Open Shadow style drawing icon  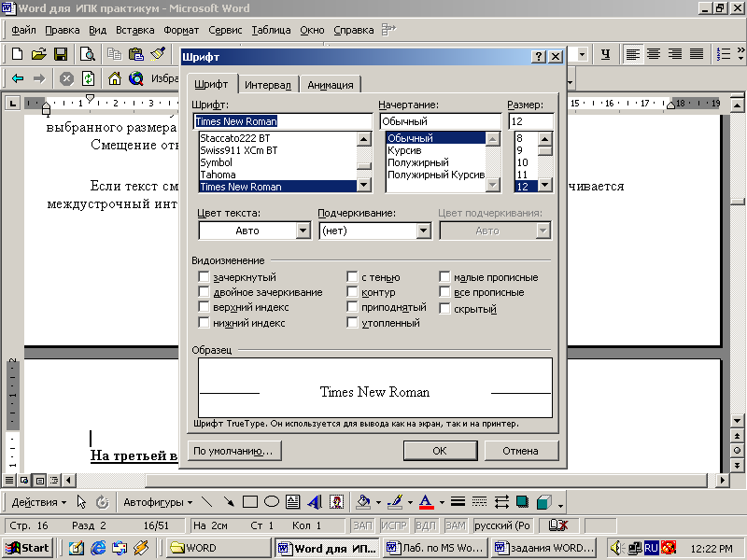click(x=523, y=502)
